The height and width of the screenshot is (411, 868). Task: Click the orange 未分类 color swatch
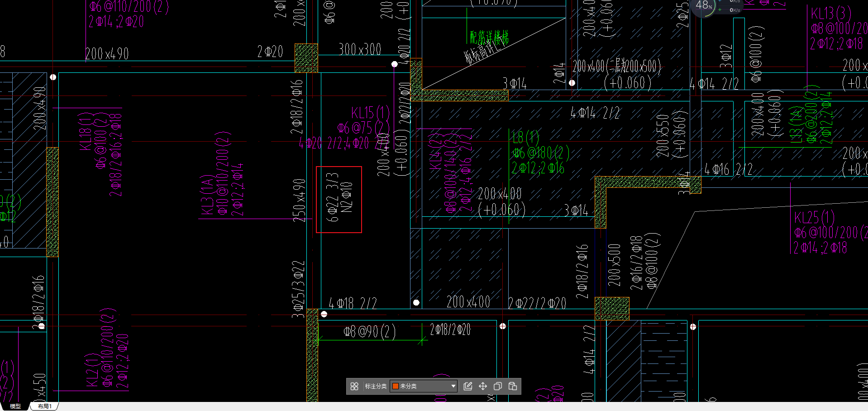tap(395, 386)
